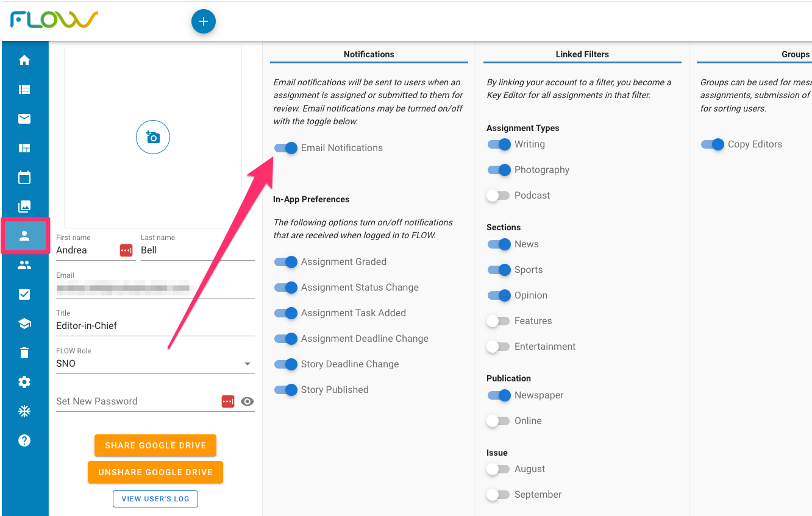Viewport: 812px width, 516px height.
Task: Open the settings gear sidebar icon
Action: pos(24,382)
